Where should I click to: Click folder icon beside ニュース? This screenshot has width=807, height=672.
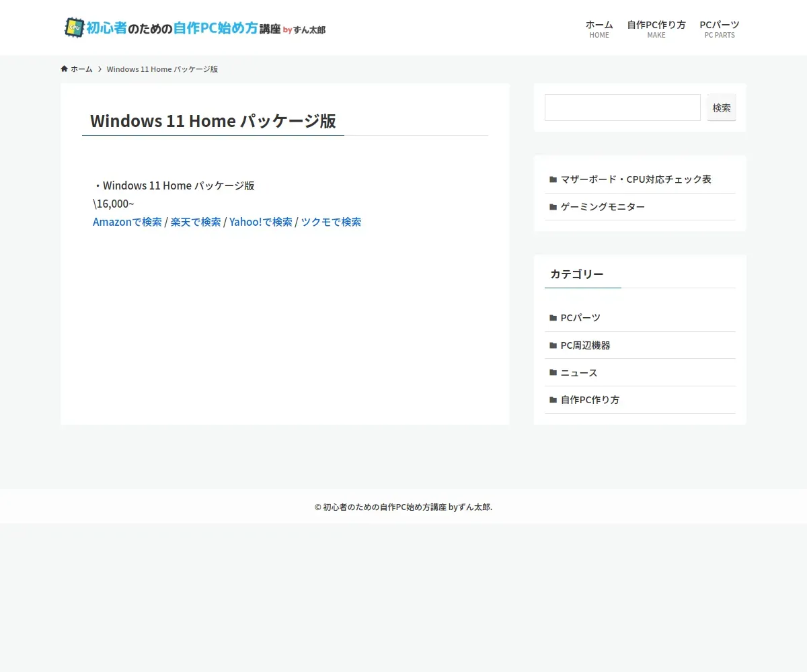(x=553, y=372)
